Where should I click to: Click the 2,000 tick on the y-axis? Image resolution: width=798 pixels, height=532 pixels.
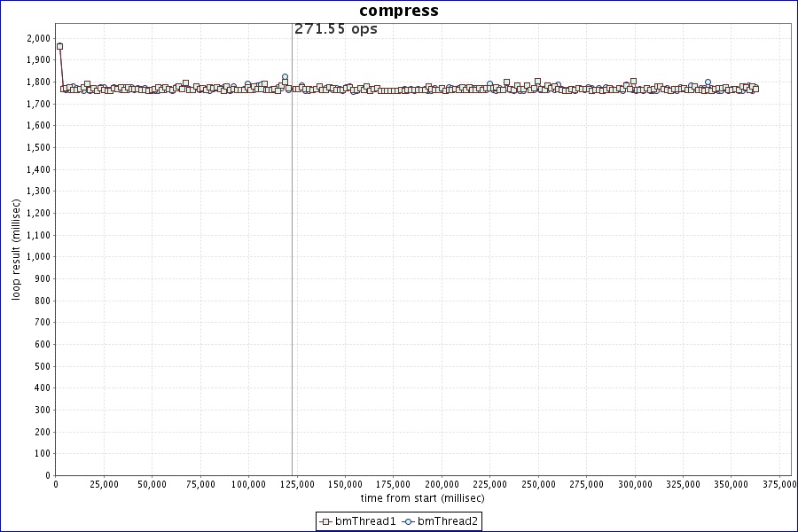tap(38, 38)
